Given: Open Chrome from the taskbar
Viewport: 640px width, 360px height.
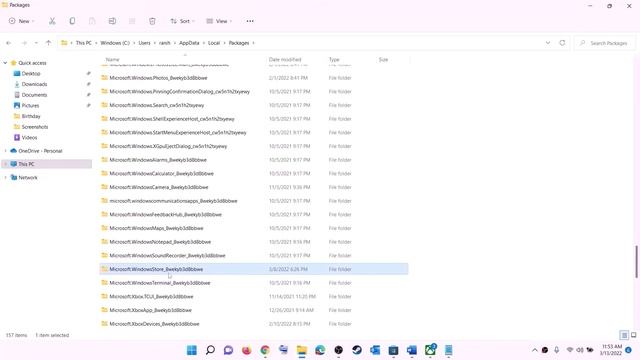Looking at the screenshot, I should pyautogui.click(x=265, y=350).
